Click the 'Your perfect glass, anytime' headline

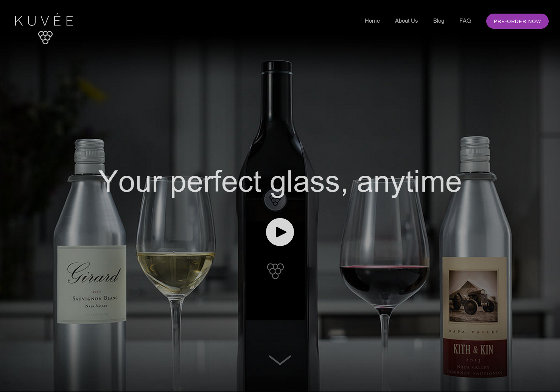(280, 181)
